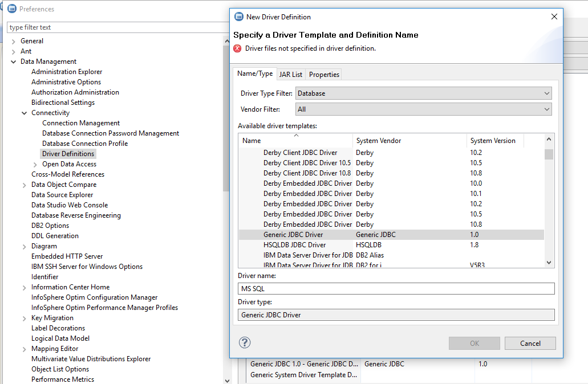Click the OK button
The width and height of the screenshot is (588, 384).
tap(474, 343)
